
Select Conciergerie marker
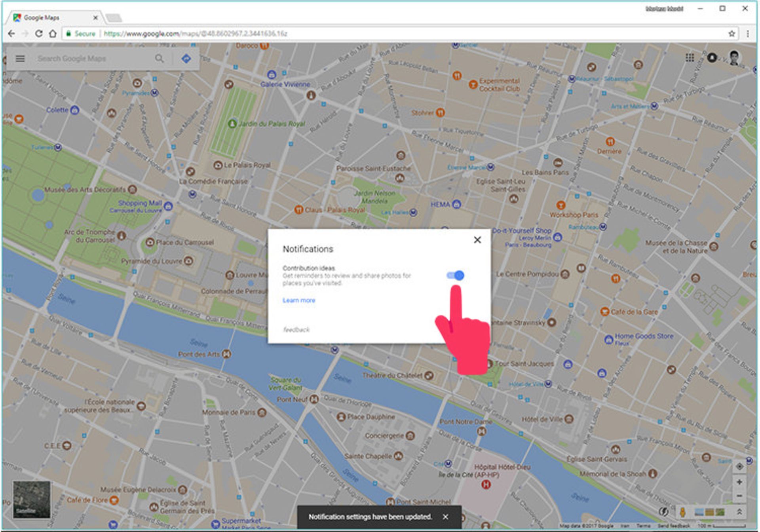pyautogui.click(x=410, y=436)
